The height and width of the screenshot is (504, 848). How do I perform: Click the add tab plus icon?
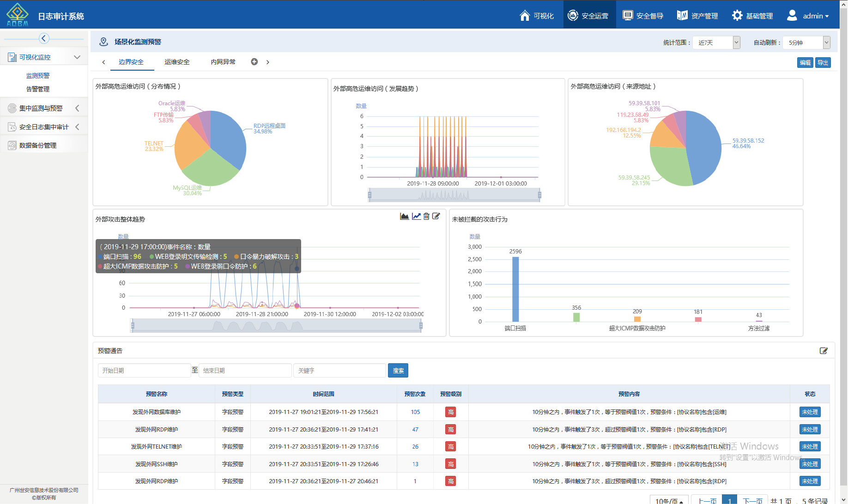[254, 62]
